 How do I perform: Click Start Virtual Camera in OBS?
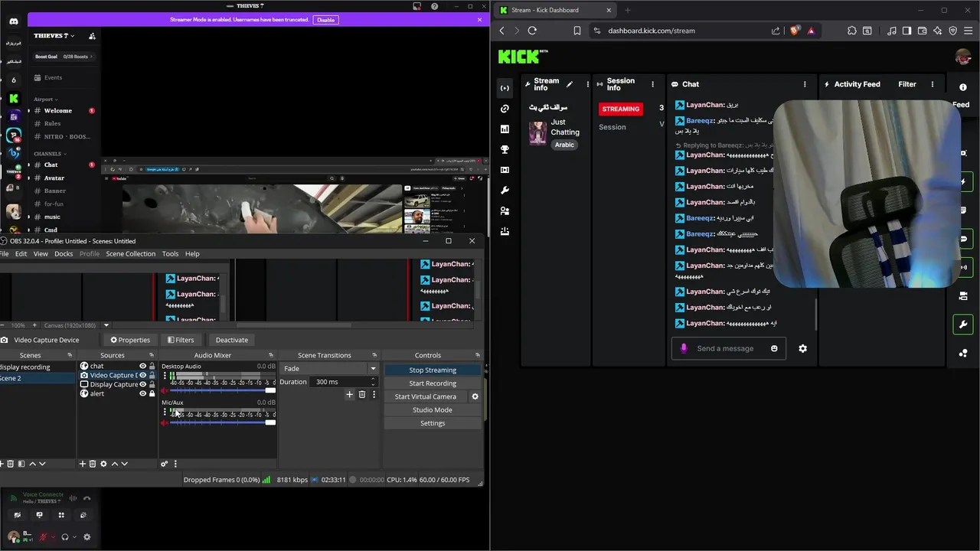tap(426, 396)
